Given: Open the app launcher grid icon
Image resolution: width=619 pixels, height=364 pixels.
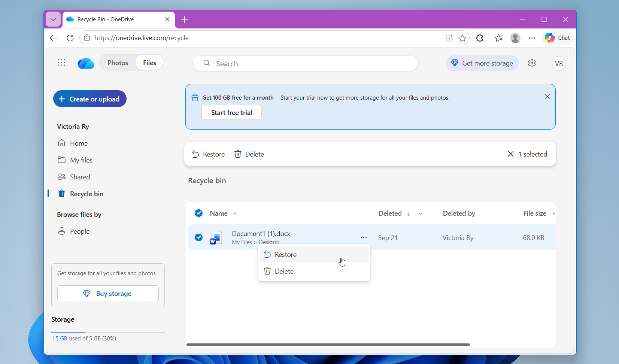Looking at the screenshot, I should tap(62, 63).
